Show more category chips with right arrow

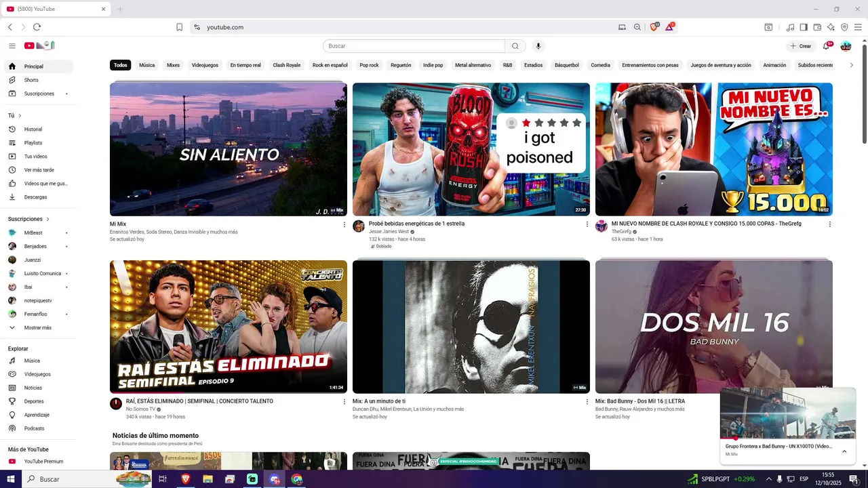852,65
